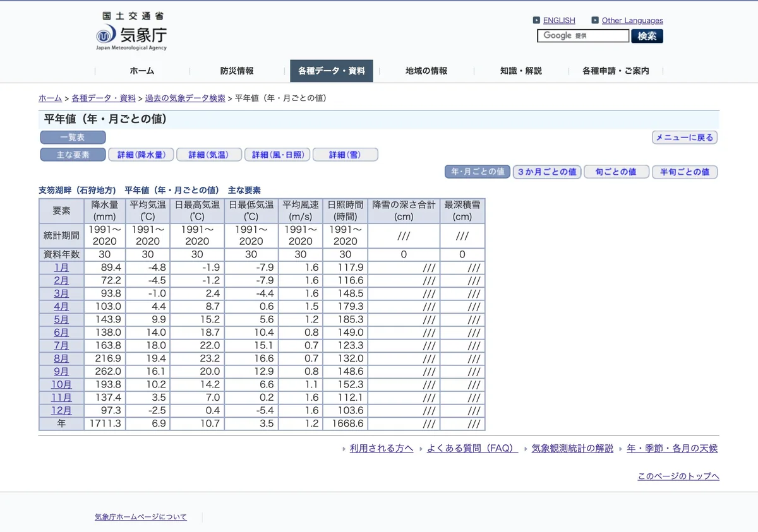Screen dimensions: 758x532
Task: Open the 11月 row link
Action: (61, 398)
